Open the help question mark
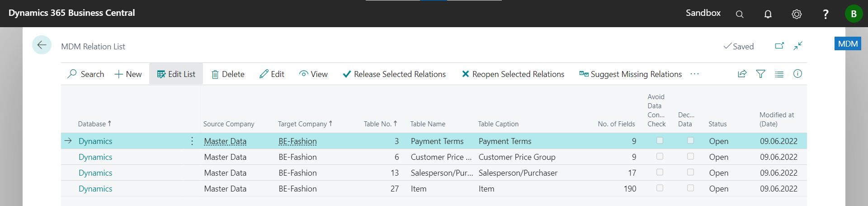868x206 pixels. tap(826, 14)
